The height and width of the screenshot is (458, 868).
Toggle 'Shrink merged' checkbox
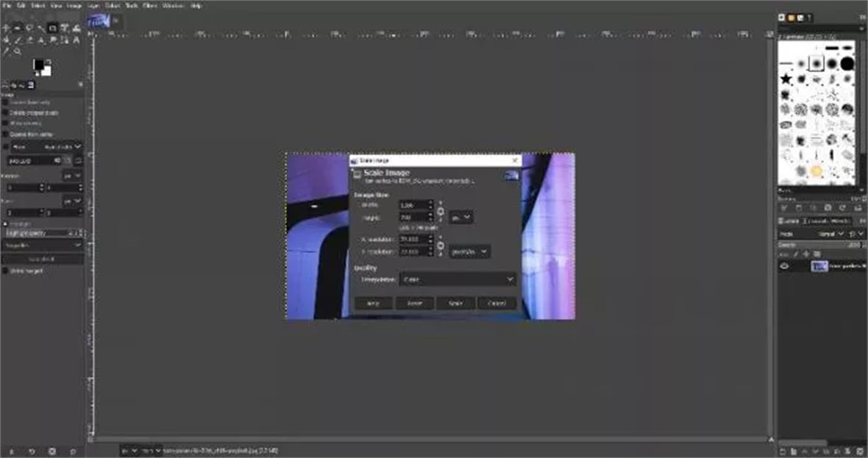point(5,271)
